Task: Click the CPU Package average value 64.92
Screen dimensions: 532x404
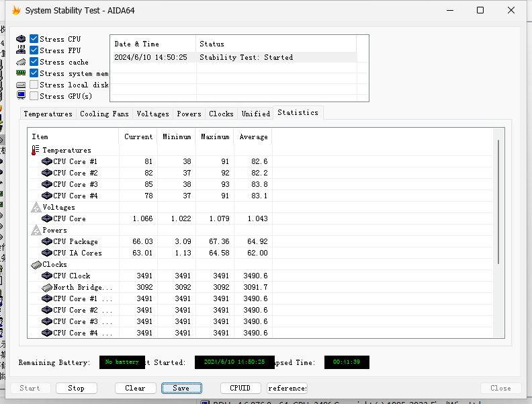Action: [257, 241]
